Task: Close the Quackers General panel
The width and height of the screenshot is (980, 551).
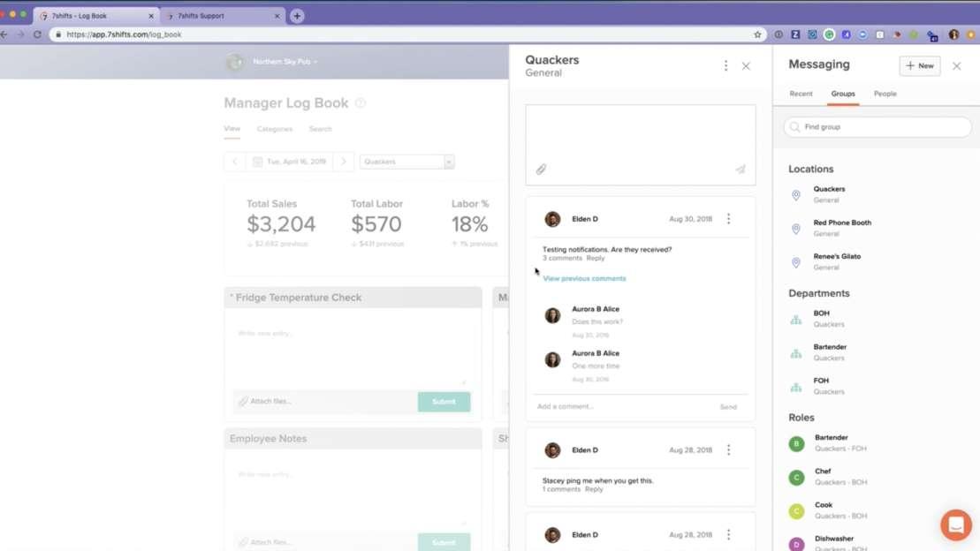Action: (746, 65)
